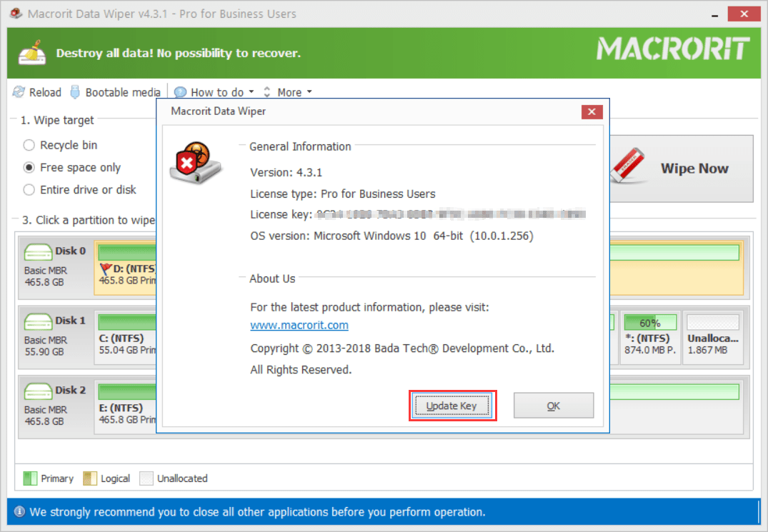This screenshot has height=532, width=768.
Task: Click the Reload refresh icon
Action: [x=19, y=92]
